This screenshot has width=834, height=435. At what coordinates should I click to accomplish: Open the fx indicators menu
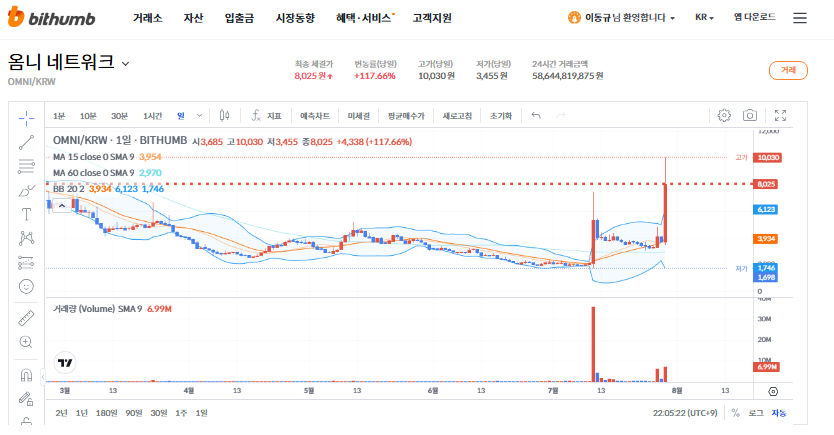(x=266, y=115)
